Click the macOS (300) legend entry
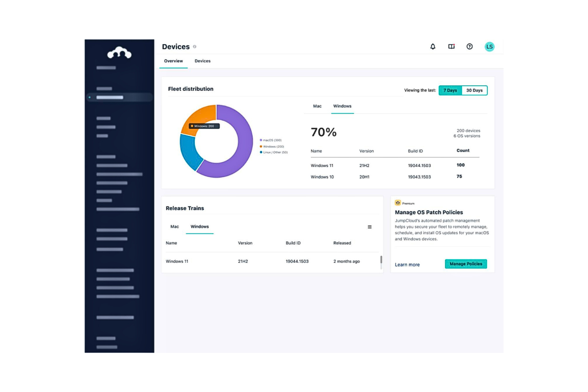The width and height of the screenshot is (588, 392). coord(271,140)
